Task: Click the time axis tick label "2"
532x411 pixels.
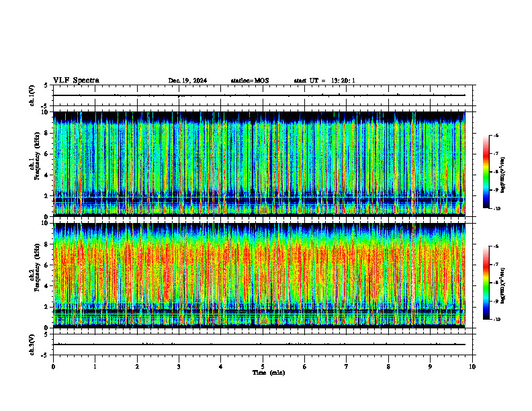Action: 137,367
